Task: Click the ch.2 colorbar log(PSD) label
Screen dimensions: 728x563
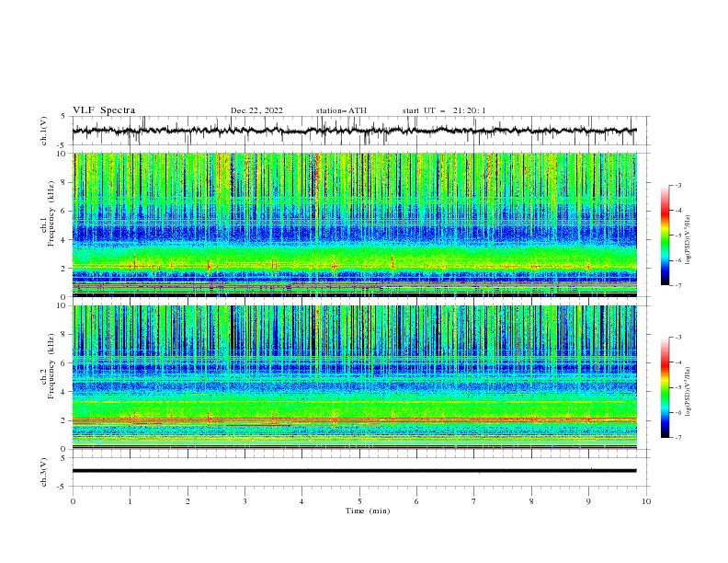Action: [x=688, y=391]
